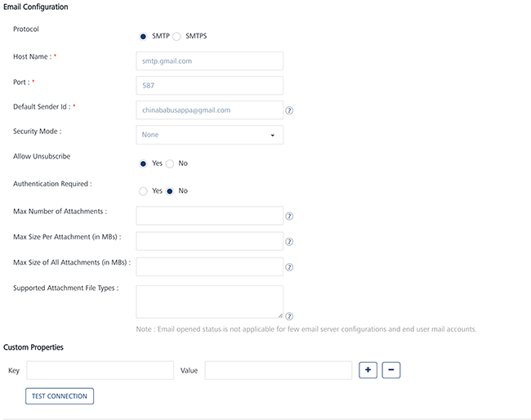
Task: Click the Default Sender Id field
Action: pyautogui.click(x=209, y=110)
